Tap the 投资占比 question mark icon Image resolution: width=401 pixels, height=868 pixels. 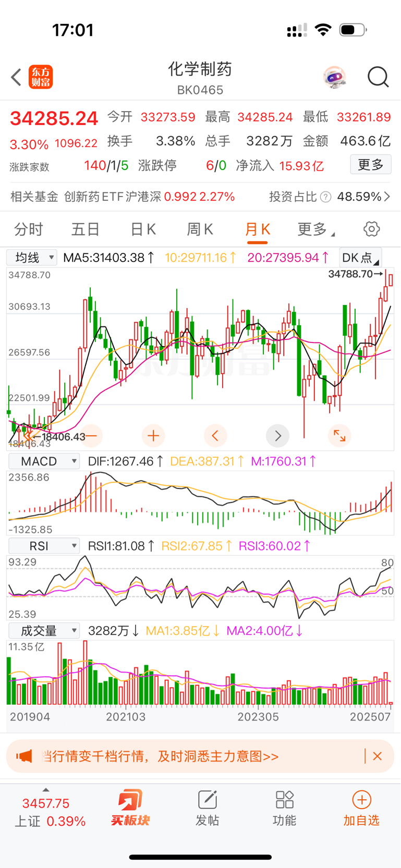[x=325, y=197]
